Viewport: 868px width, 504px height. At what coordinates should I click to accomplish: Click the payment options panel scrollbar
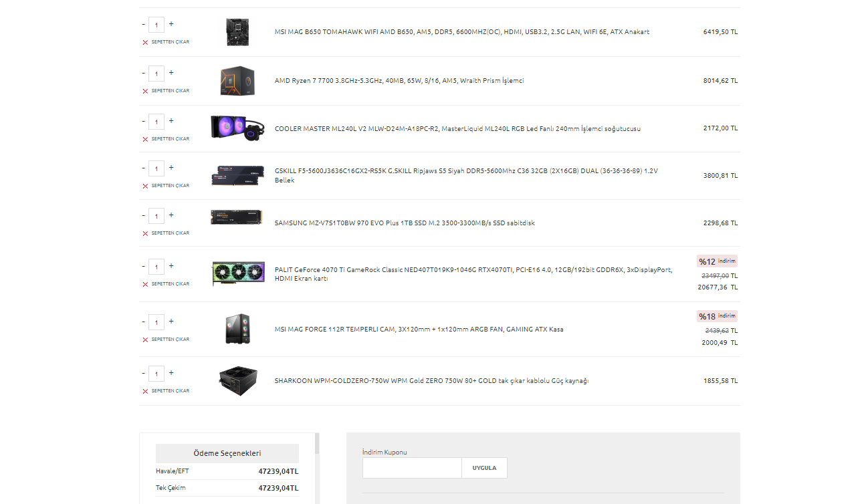317,443
